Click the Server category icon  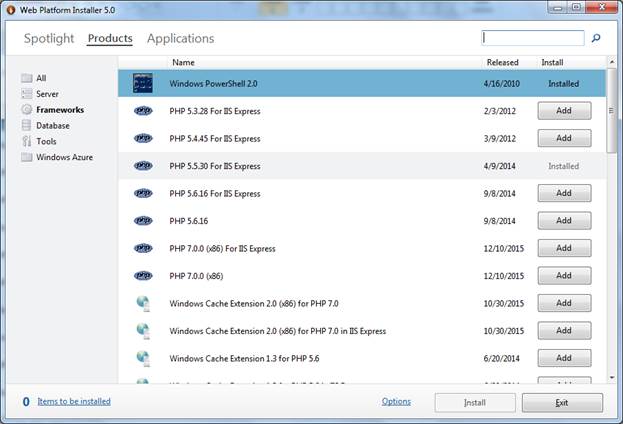pos(27,94)
